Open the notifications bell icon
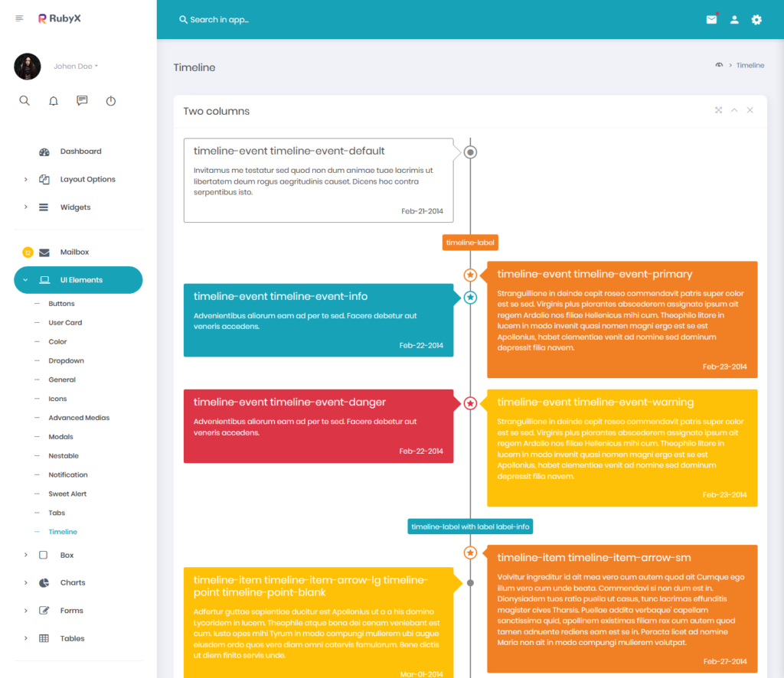 click(53, 100)
